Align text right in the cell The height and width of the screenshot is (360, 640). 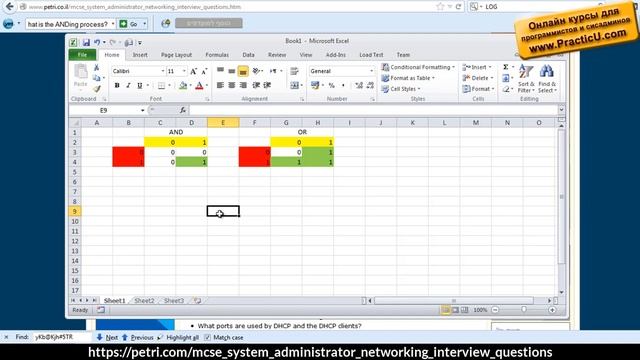(x=243, y=85)
